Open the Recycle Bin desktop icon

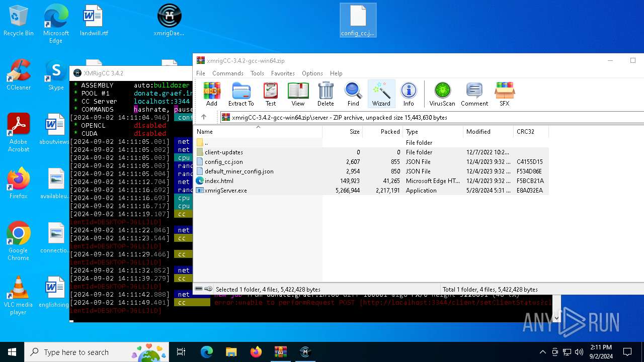pos(19,21)
